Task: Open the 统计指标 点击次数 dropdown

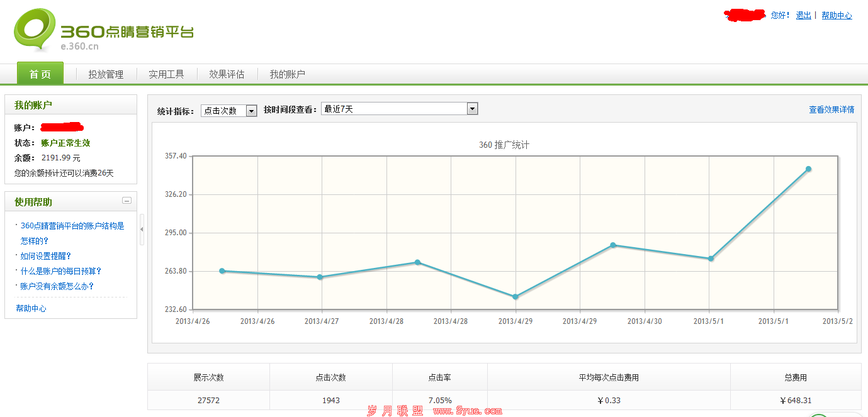Action: tap(251, 111)
